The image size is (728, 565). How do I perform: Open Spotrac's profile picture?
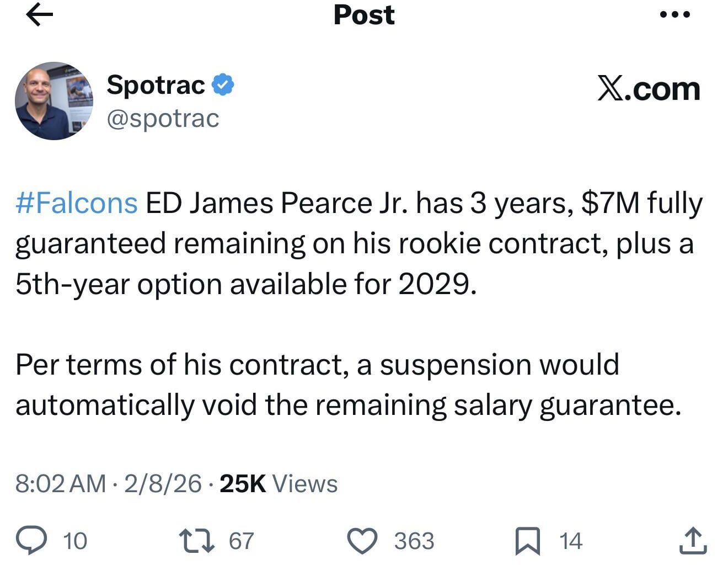coord(54,101)
